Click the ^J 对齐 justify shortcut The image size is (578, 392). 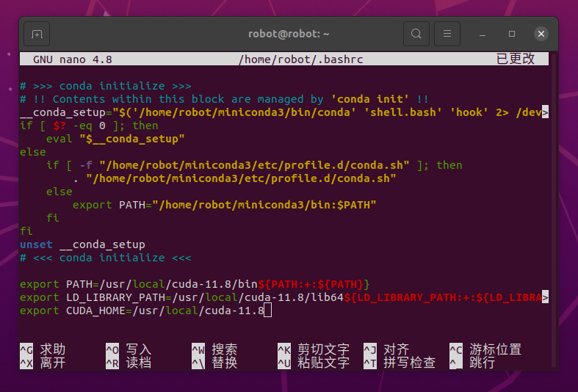coord(387,349)
